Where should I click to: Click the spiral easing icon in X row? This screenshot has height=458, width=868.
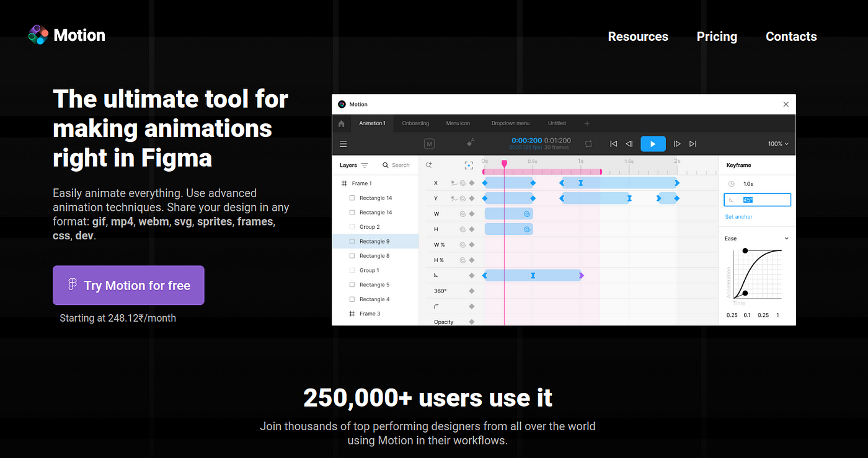tap(463, 183)
